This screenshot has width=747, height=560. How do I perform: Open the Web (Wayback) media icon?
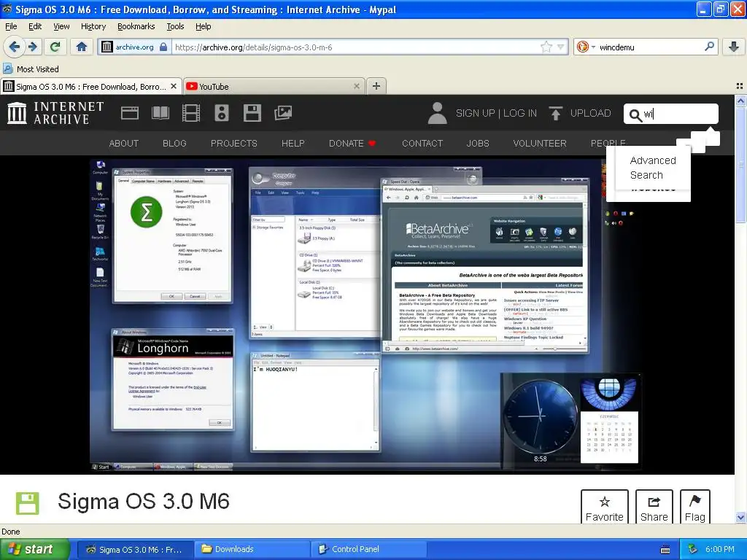tap(130, 113)
